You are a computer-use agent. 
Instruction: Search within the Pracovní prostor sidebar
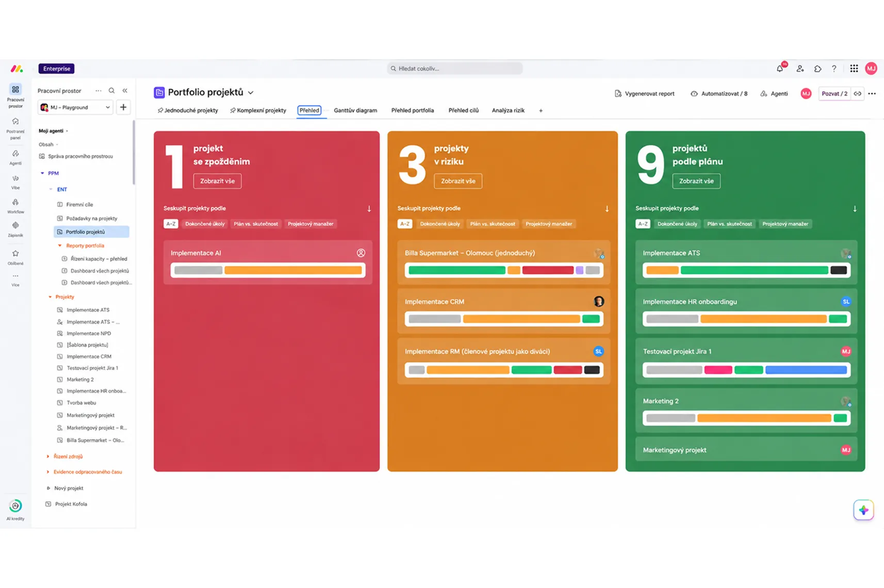click(x=111, y=91)
